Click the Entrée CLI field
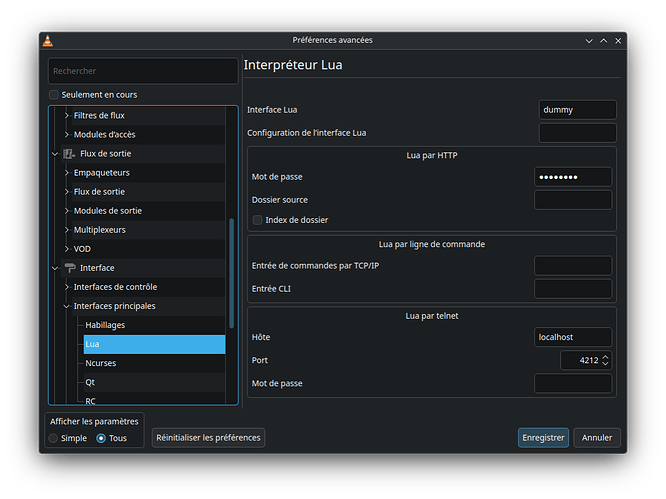 pyautogui.click(x=573, y=289)
